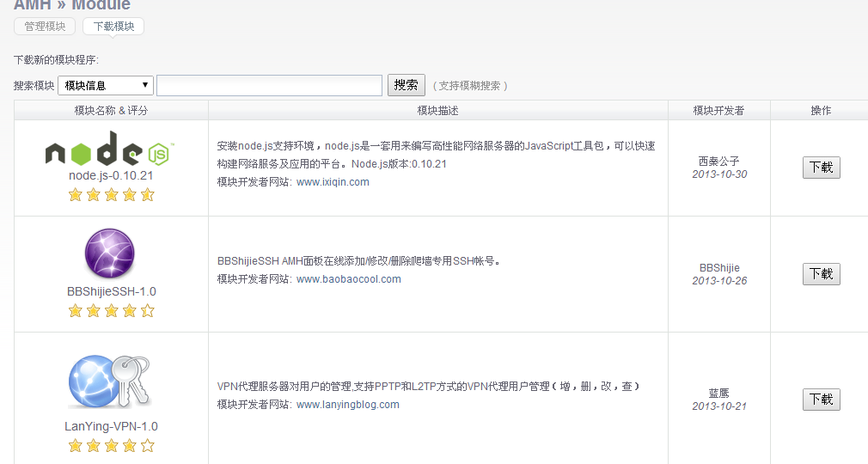Click the BBShijieSSH purple globe icon

[110, 254]
